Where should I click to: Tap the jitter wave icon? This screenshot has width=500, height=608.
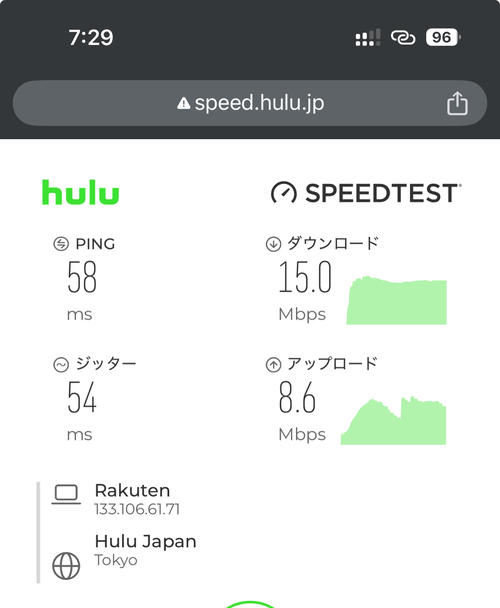tap(61, 364)
